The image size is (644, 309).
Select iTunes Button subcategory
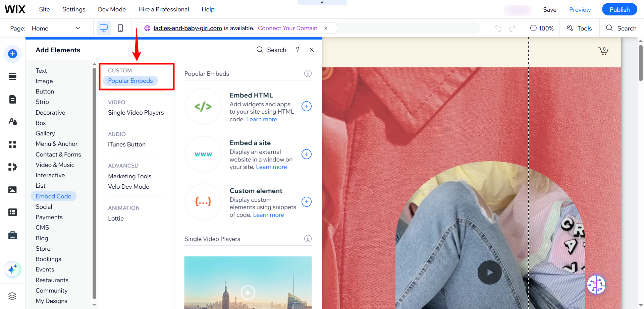pos(127,144)
